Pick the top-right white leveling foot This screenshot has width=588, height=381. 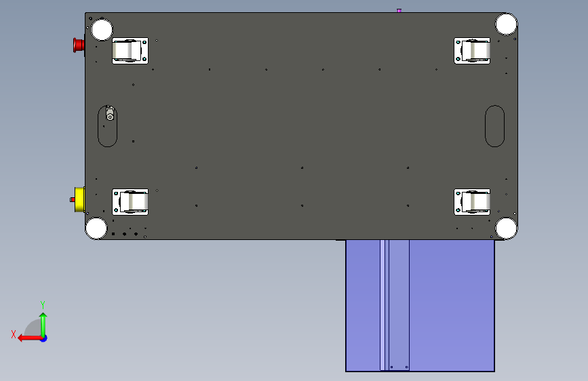(x=506, y=24)
